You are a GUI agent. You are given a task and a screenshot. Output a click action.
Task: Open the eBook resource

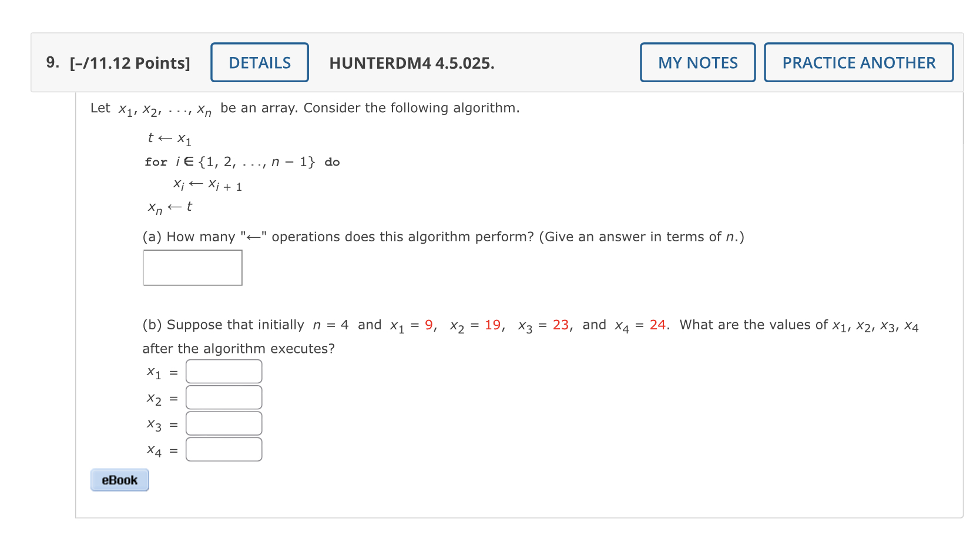119,480
